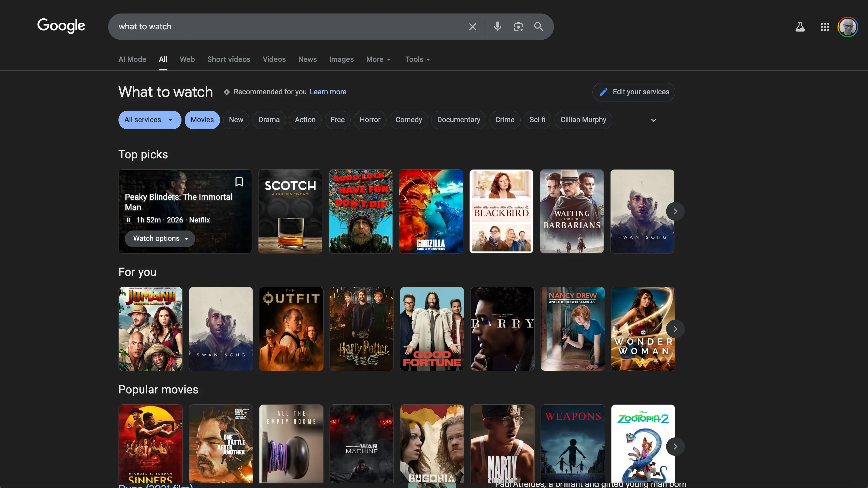Screen dimensions: 868x488
Task: Switch to the AI Mode tab
Action: point(132,59)
